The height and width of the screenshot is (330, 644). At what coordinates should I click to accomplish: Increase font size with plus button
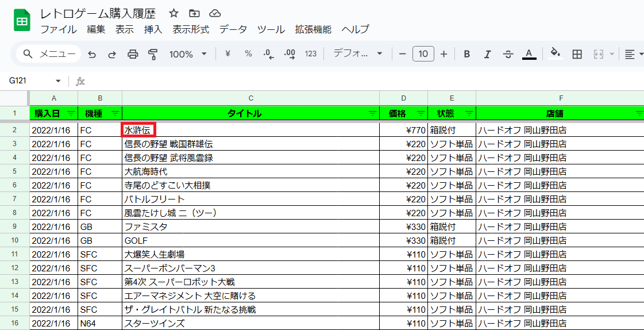pos(444,54)
